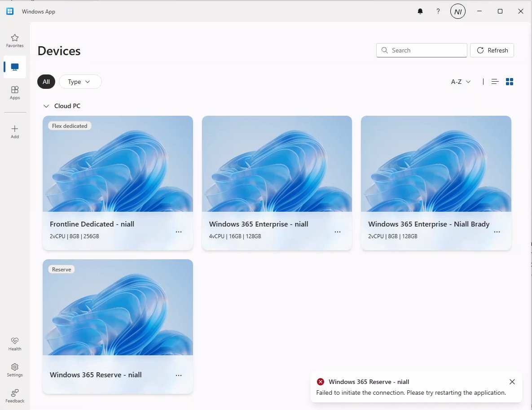Click the Flex dedicated badge
This screenshot has width=532, height=410.
[x=70, y=126]
